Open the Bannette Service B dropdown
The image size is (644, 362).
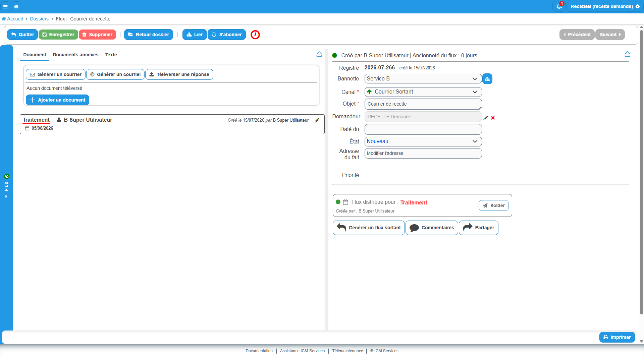[x=423, y=79]
